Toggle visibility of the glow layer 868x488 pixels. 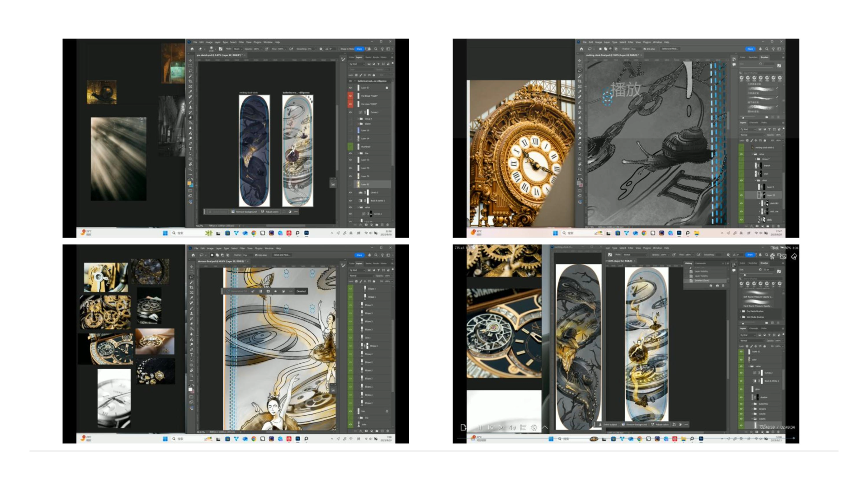pyautogui.click(x=741, y=389)
